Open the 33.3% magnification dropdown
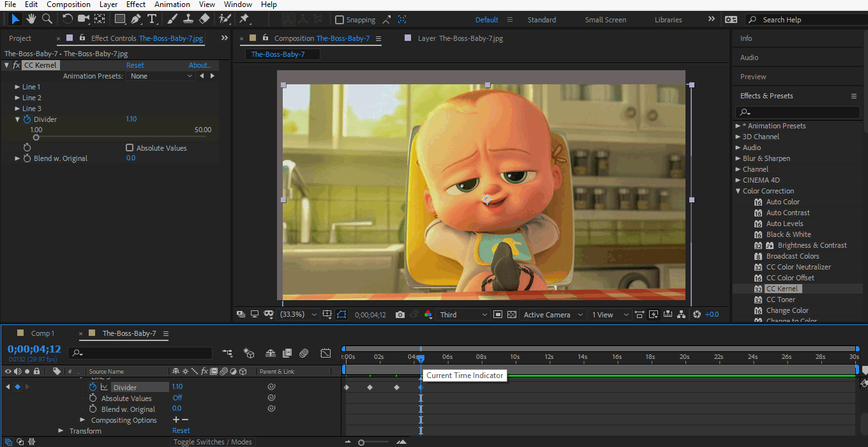The image size is (868, 447). [297, 314]
